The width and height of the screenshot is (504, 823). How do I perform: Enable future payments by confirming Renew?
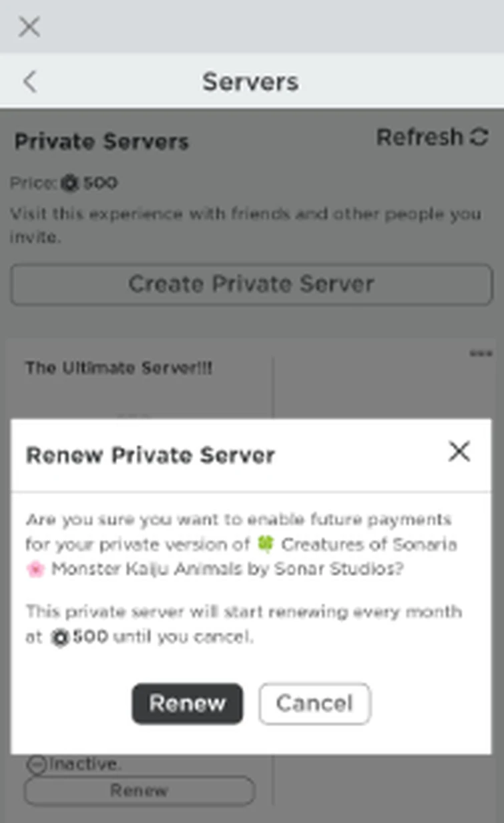pos(187,703)
